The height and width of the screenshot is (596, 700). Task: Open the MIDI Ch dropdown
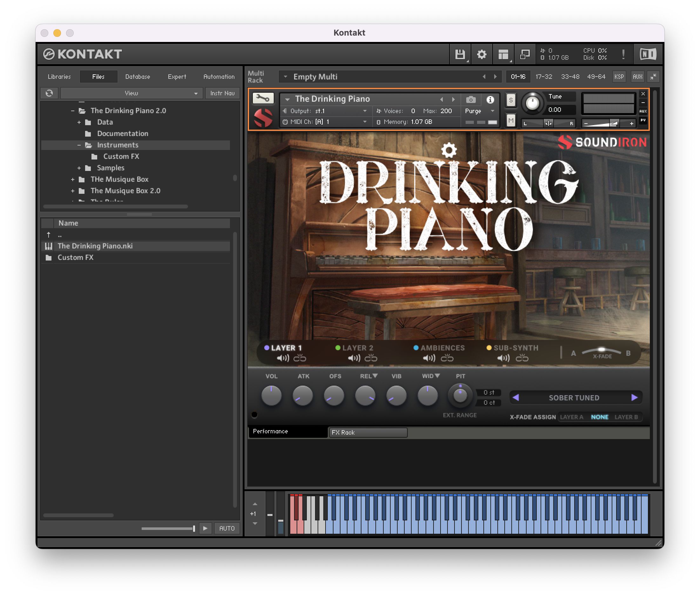click(326, 122)
